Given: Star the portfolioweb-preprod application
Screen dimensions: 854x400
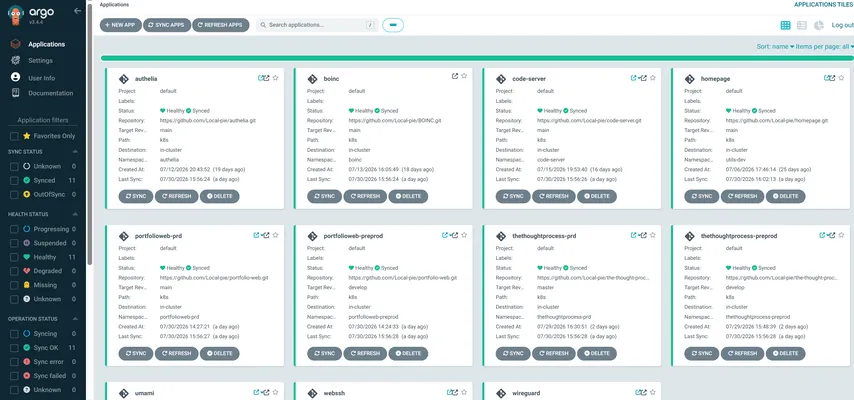Looking at the screenshot, I should 464,235.
